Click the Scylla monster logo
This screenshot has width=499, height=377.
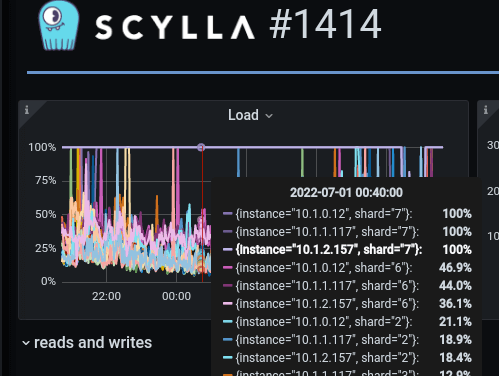(59, 26)
